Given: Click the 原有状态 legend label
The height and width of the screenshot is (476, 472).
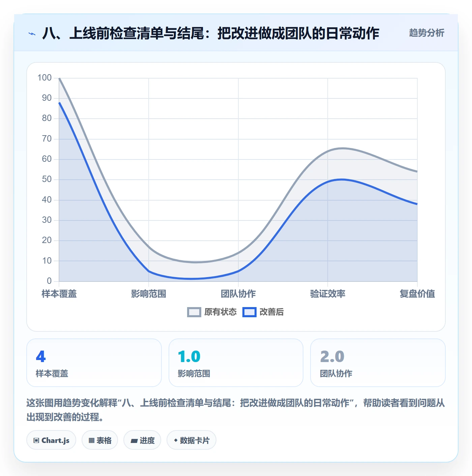Looking at the screenshot, I should [x=220, y=312].
